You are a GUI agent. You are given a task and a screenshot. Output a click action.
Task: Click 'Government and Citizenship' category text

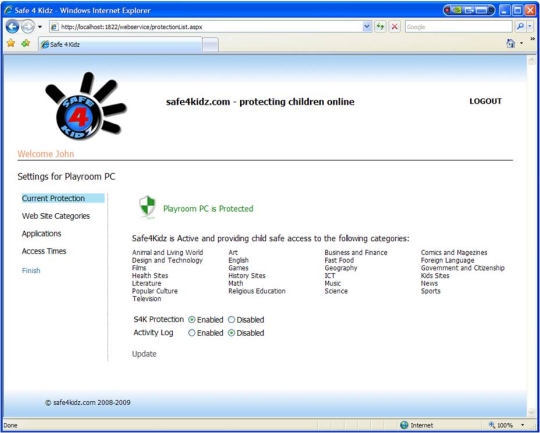pyautogui.click(x=463, y=268)
